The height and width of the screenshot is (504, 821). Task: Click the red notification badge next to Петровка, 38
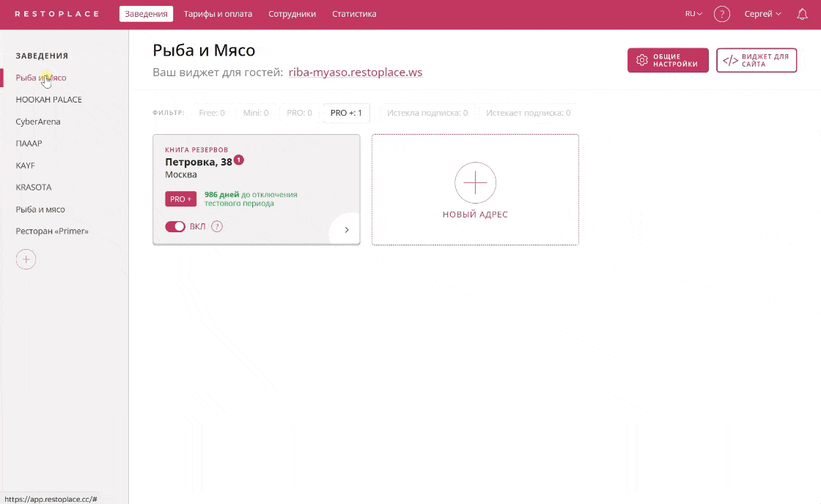click(239, 160)
